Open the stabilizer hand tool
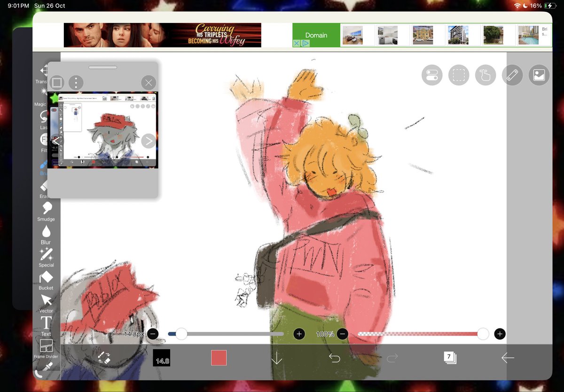The image size is (564, 392). 486,75
